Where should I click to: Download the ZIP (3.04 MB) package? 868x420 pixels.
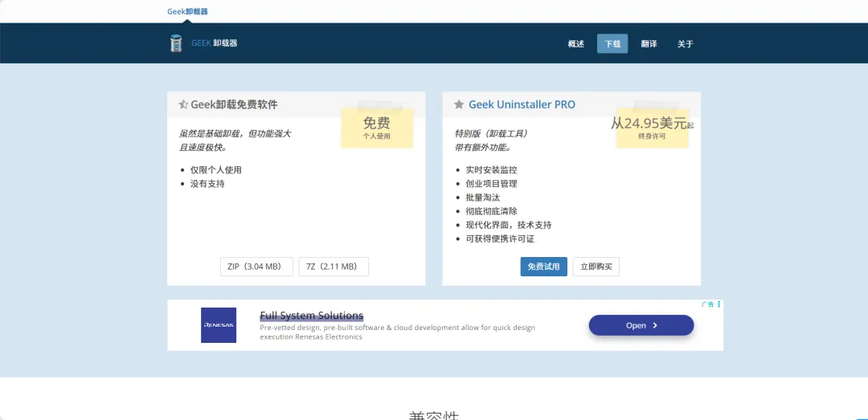[x=256, y=266]
